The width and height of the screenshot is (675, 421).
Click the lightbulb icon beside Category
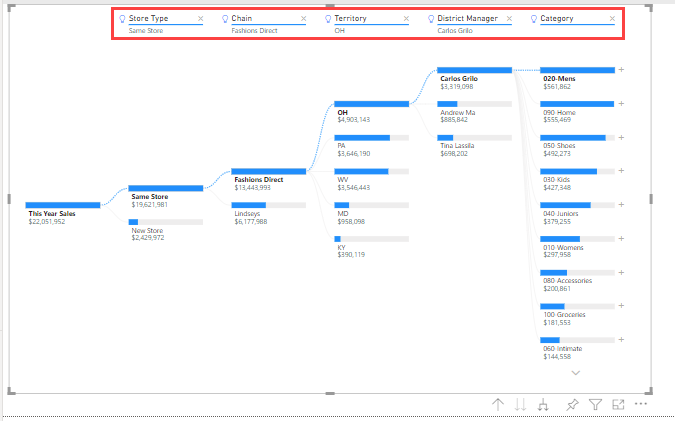pos(534,19)
